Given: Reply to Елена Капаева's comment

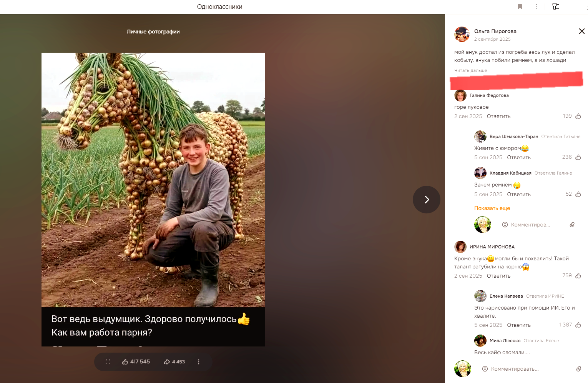Looking at the screenshot, I should click(x=519, y=325).
